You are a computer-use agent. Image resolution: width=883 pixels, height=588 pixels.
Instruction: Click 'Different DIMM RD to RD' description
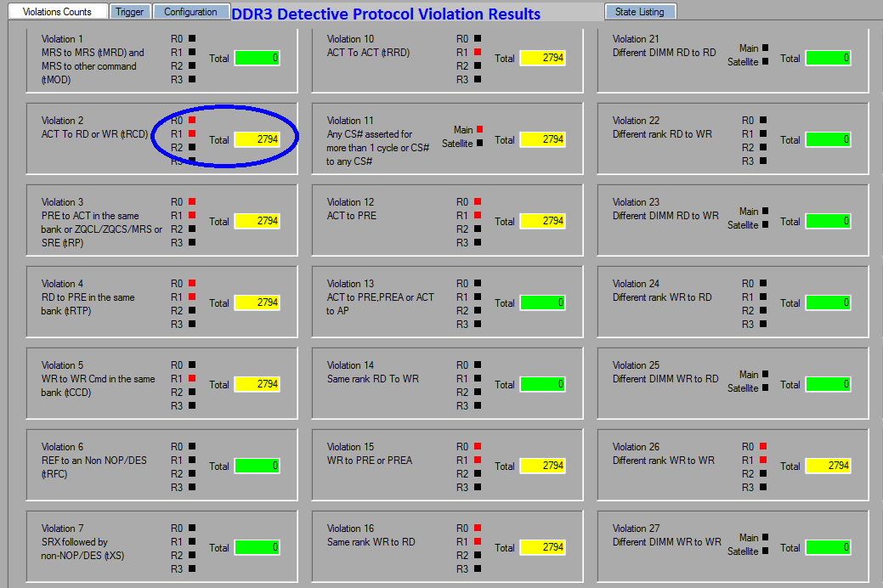[664, 53]
